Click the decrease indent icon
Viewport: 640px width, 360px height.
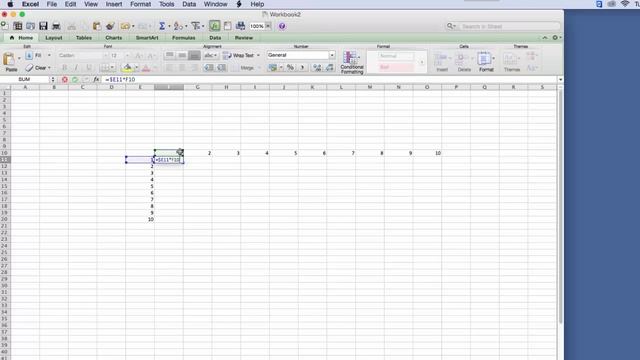pos(209,68)
